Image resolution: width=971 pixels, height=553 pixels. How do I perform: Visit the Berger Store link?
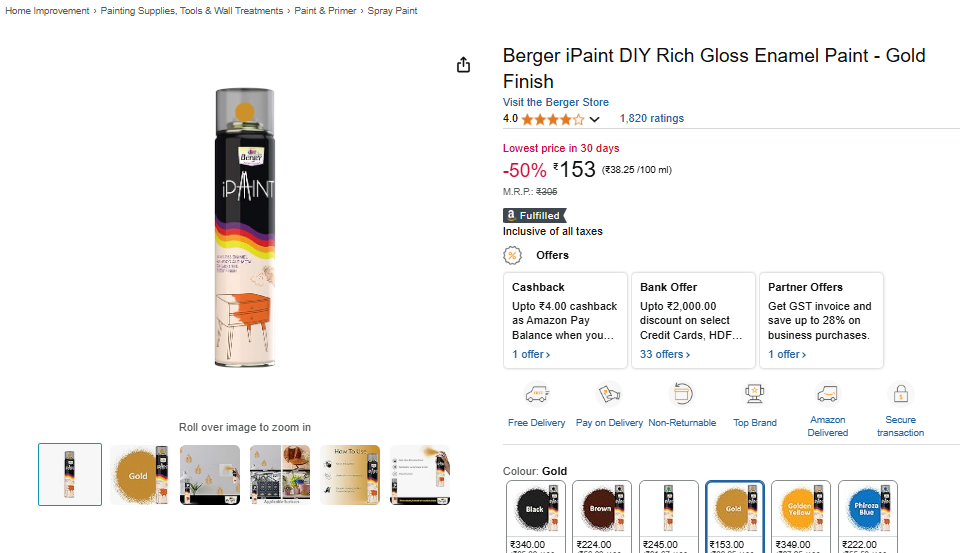(555, 102)
